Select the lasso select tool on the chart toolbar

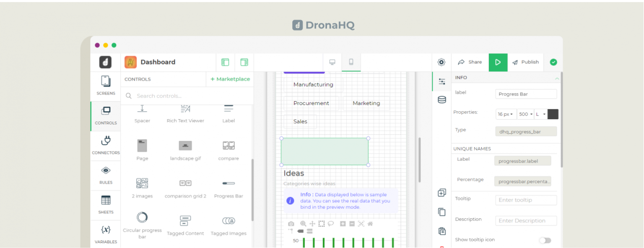click(331, 224)
